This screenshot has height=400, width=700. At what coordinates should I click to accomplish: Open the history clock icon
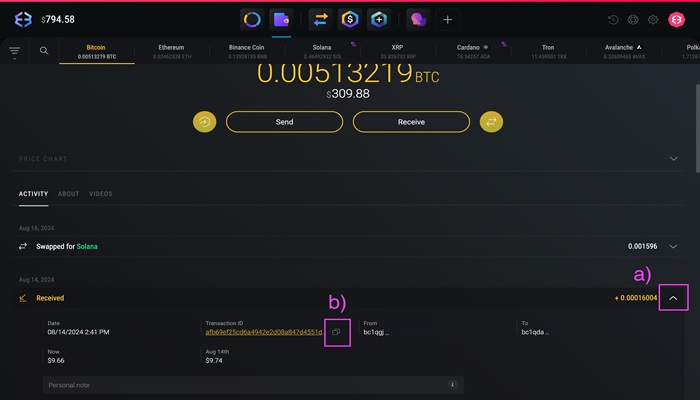(613, 19)
